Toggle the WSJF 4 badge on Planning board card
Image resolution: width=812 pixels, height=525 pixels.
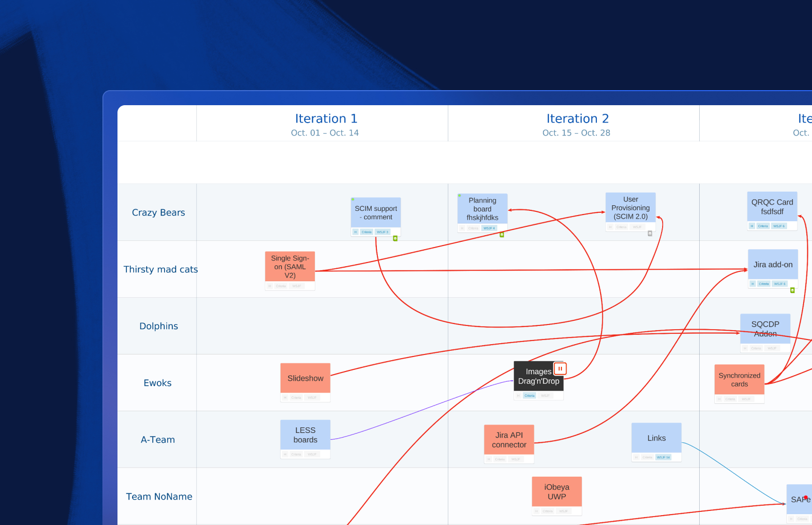(489, 228)
